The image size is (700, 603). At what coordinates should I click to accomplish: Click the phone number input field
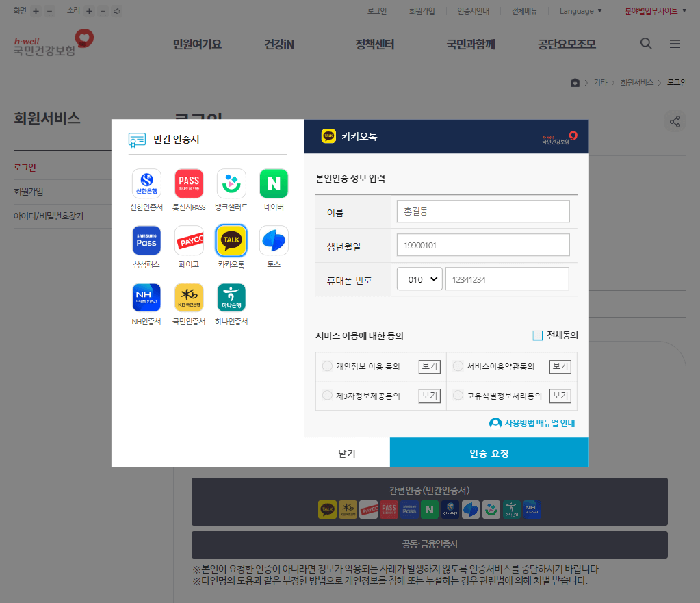click(507, 279)
